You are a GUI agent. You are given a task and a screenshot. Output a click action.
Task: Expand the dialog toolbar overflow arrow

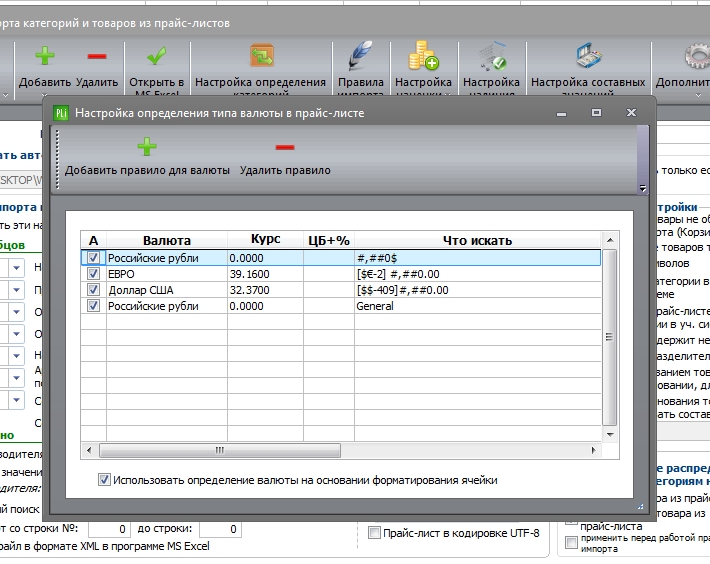(x=643, y=188)
